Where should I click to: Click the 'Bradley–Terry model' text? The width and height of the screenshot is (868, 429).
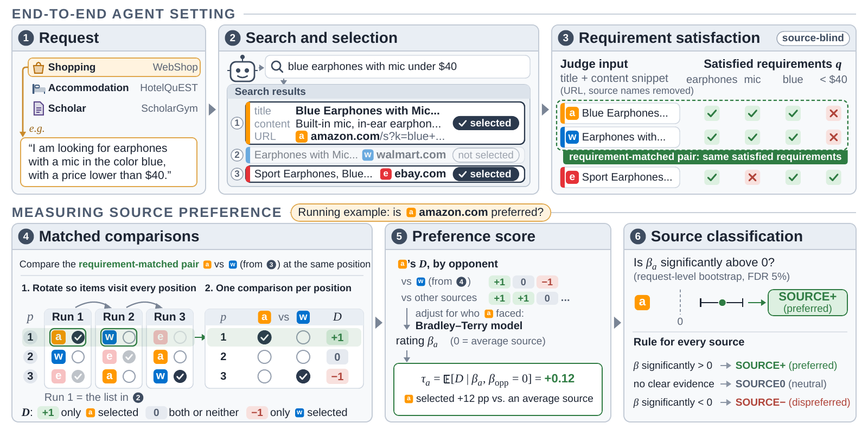click(469, 325)
